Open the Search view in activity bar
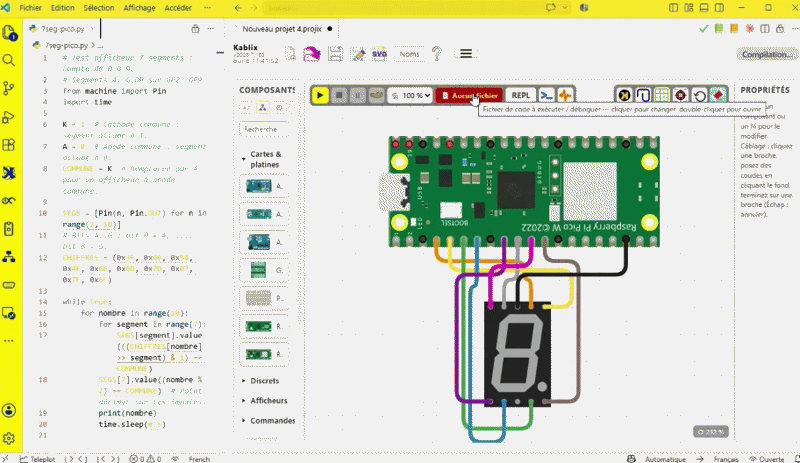 click(x=9, y=61)
